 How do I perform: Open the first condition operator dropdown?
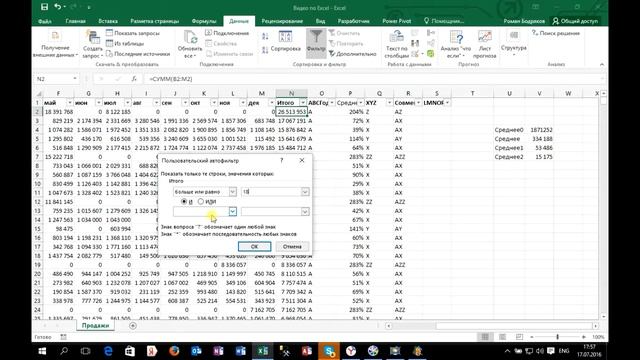[x=232, y=191]
